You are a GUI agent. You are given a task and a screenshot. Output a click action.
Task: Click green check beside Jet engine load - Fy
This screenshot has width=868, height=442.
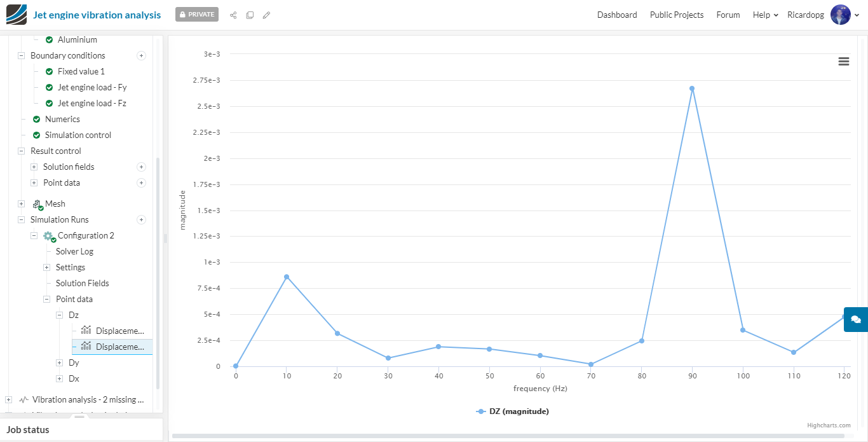(x=49, y=87)
